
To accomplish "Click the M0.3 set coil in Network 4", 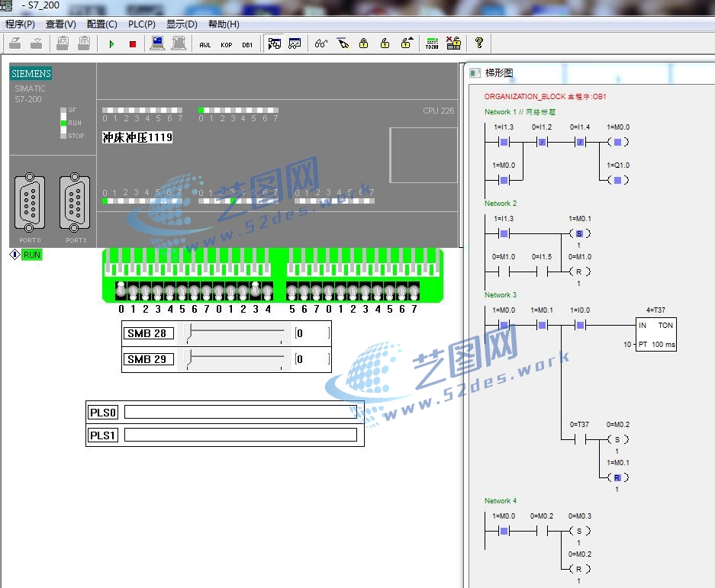I will [579, 531].
